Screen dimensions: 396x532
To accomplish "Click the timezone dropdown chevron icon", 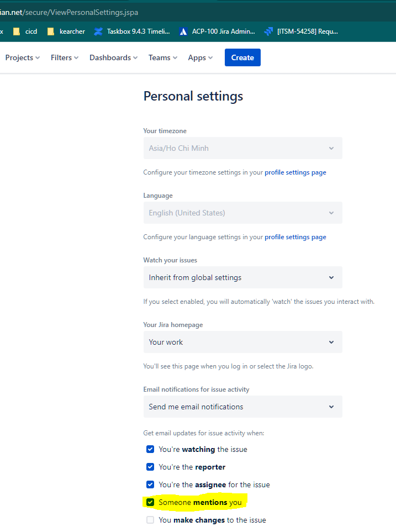I will [331, 148].
